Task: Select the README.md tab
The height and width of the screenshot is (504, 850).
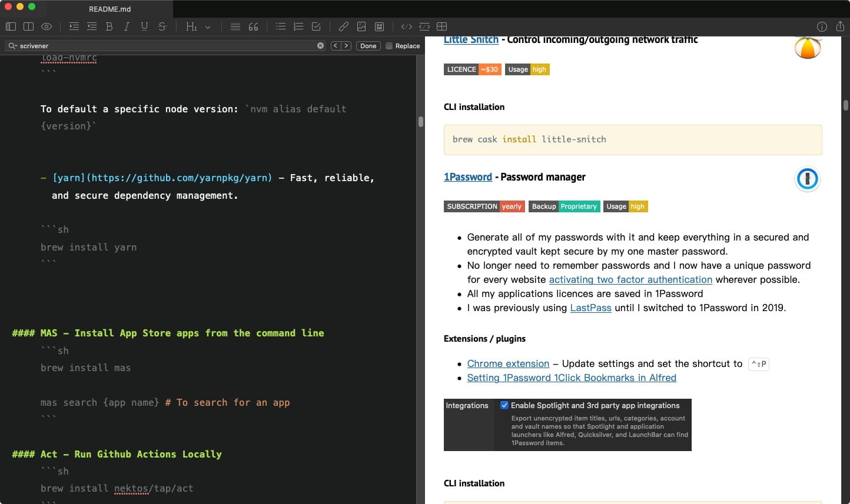Action: click(110, 9)
